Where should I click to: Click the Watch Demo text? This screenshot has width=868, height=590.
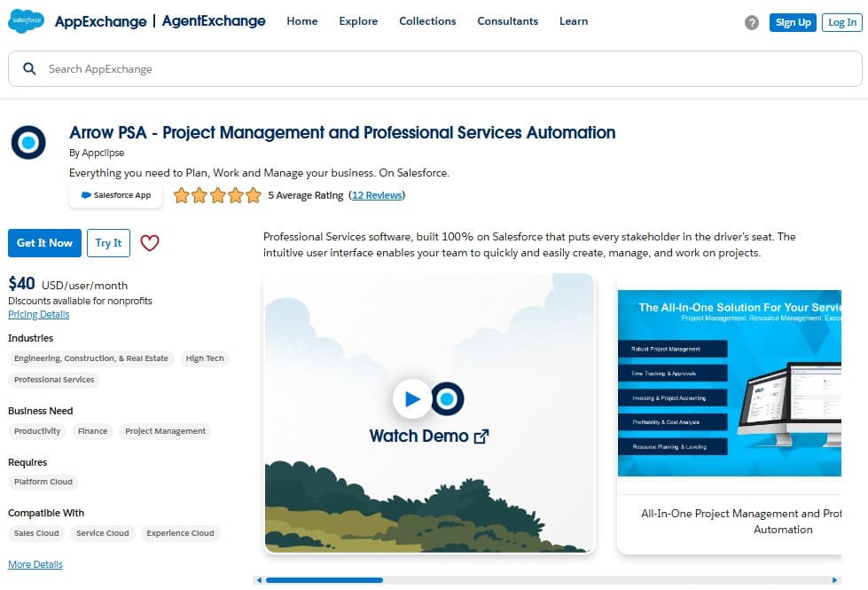(x=419, y=437)
